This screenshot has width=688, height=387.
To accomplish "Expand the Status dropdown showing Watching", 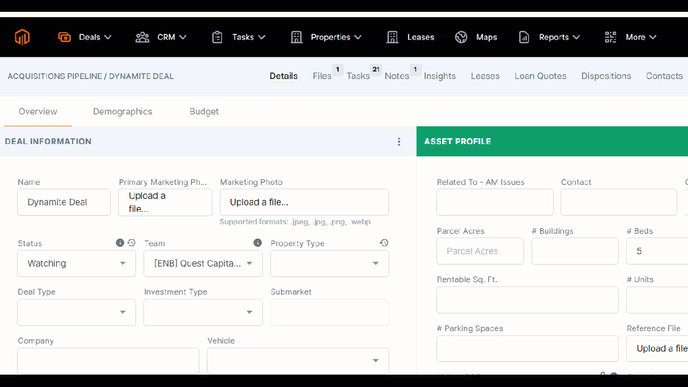I will [x=76, y=263].
